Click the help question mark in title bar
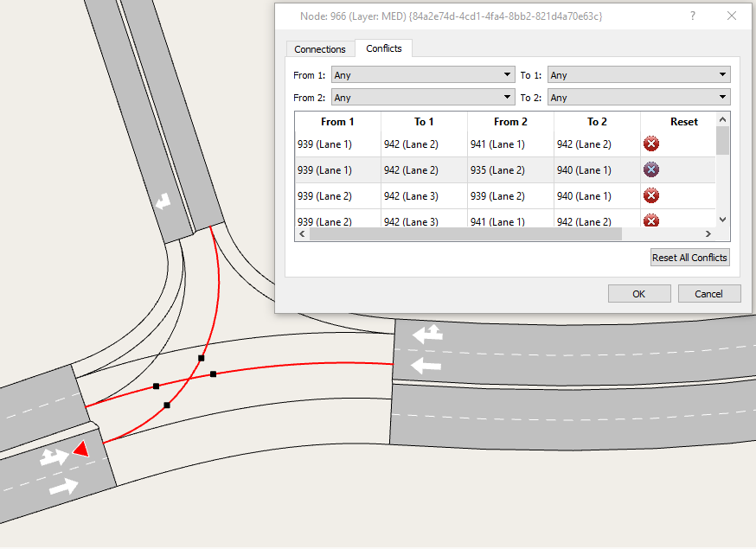Screen dimensions: 756x549 (x=693, y=16)
